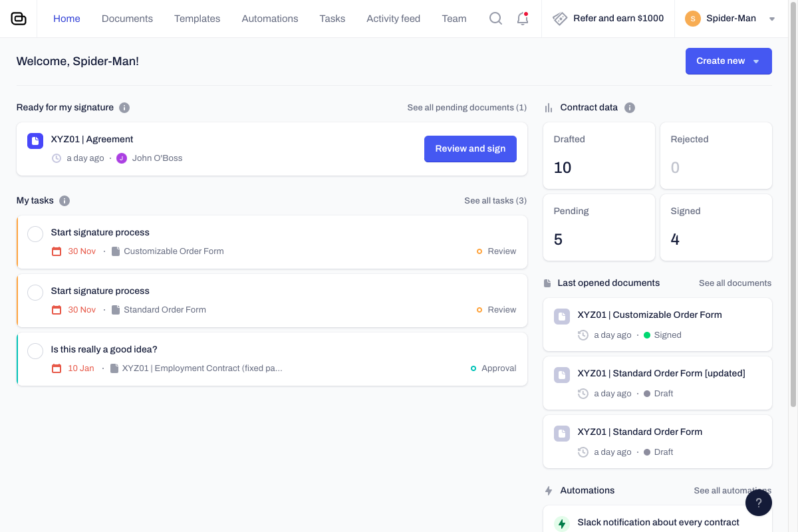This screenshot has width=798, height=532.
Task: Open the Team tab
Action: (454, 19)
